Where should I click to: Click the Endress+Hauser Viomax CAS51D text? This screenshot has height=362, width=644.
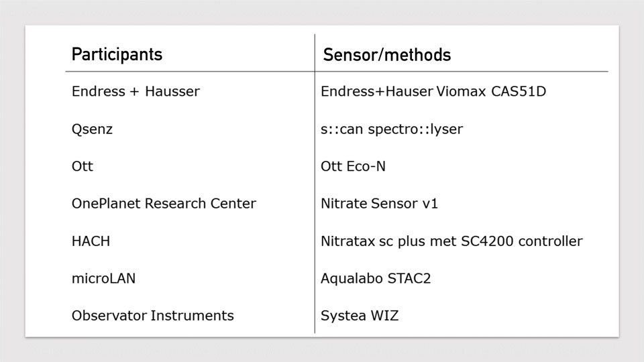tap(433, 91)
